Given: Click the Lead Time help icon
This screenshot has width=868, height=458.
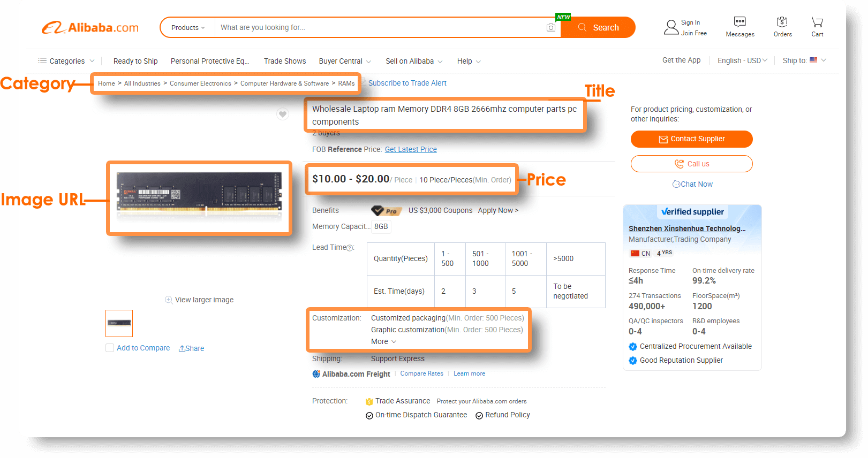Looking at the screenshot, I should point(350,248).
